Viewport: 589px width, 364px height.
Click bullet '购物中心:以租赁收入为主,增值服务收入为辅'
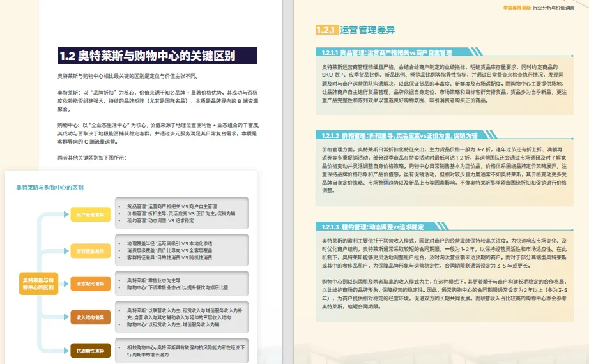172,324
